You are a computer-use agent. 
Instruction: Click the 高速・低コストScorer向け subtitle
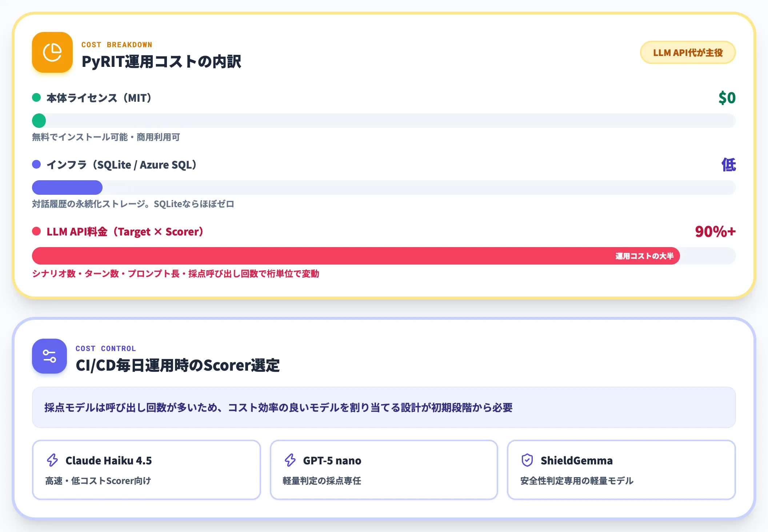pyautogui.click(x=98, y=481)
